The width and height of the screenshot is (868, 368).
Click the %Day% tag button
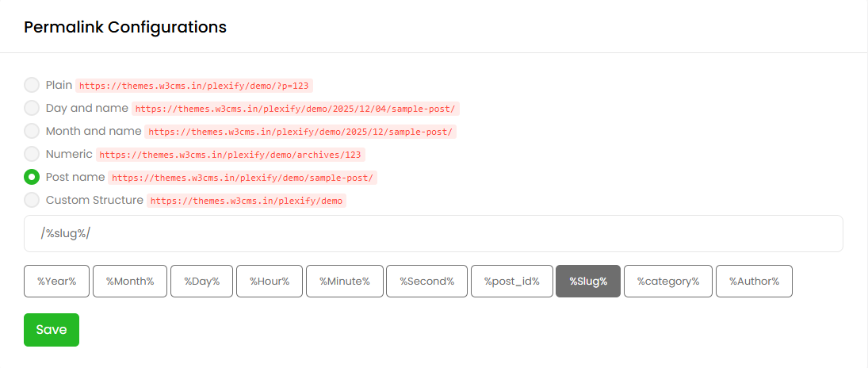coord(201,282)
